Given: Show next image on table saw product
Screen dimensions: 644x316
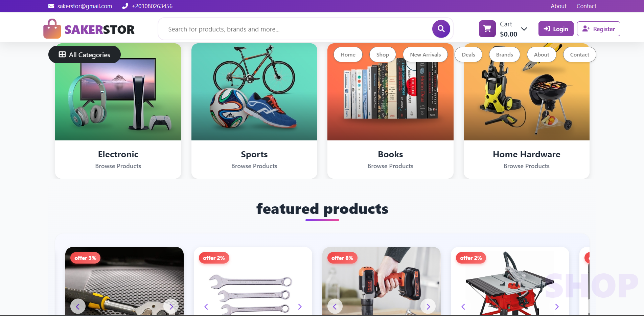Looking at the screenshot, I should [x=557, y=307].
